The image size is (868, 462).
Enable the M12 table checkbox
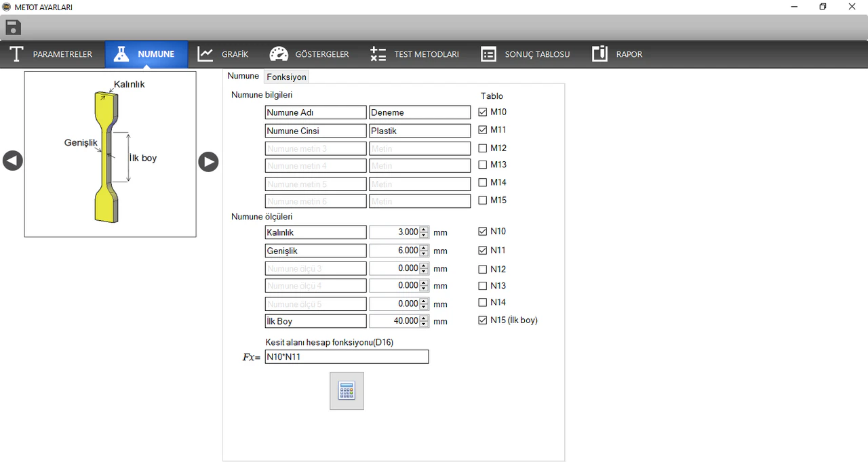483,148
